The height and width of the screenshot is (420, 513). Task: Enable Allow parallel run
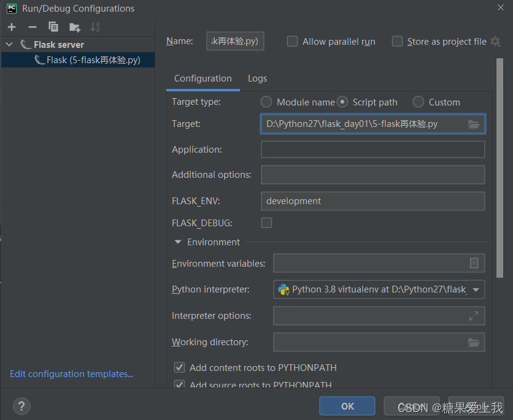tap(291, 42)
